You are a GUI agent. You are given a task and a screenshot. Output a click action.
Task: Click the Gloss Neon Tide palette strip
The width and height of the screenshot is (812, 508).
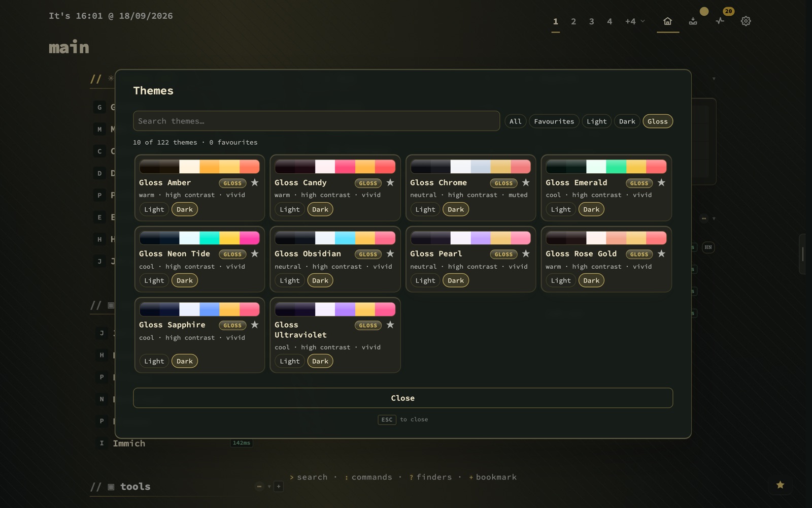(199, 238)
